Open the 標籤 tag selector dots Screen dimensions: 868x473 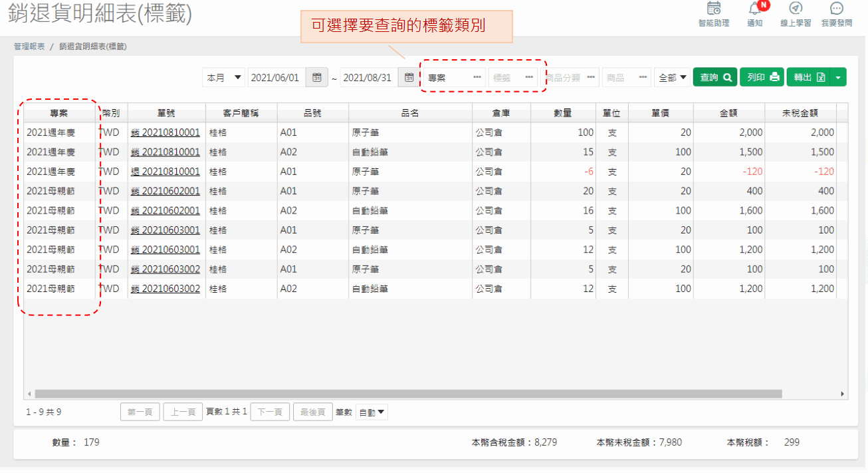click(x=529, y=77)
